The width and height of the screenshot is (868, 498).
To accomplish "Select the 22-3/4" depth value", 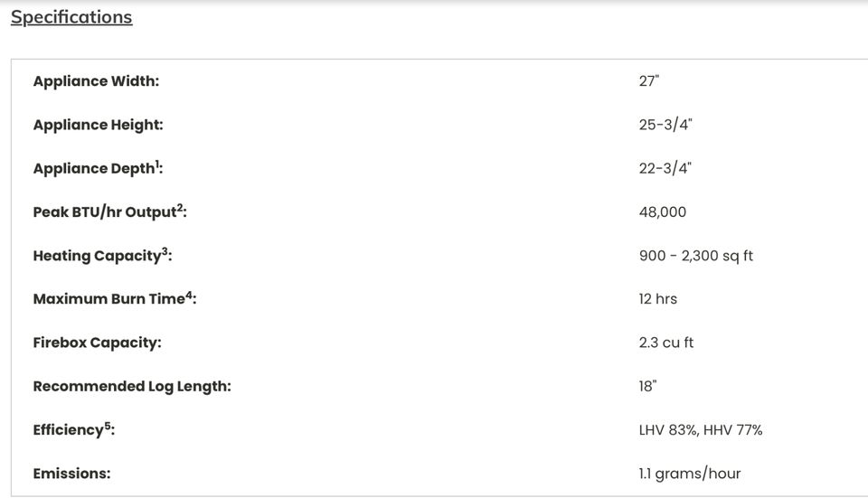I will coord(665,169).
